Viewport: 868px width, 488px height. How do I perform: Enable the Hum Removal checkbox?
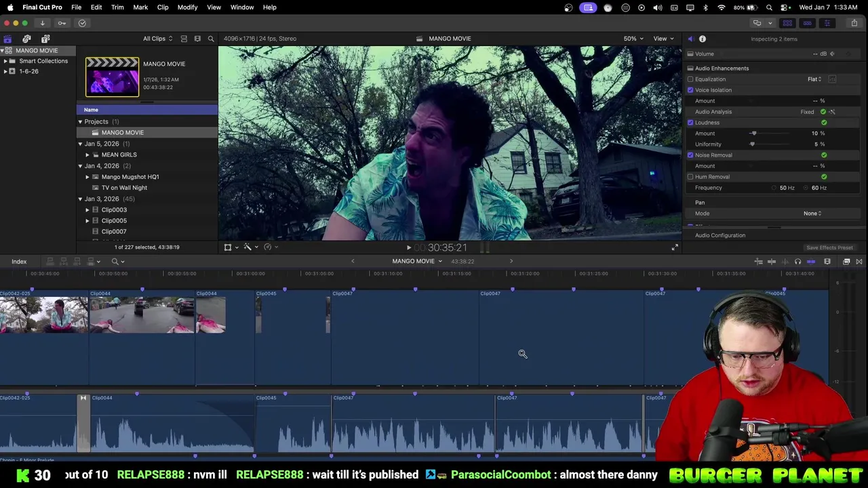click(690, 177)
